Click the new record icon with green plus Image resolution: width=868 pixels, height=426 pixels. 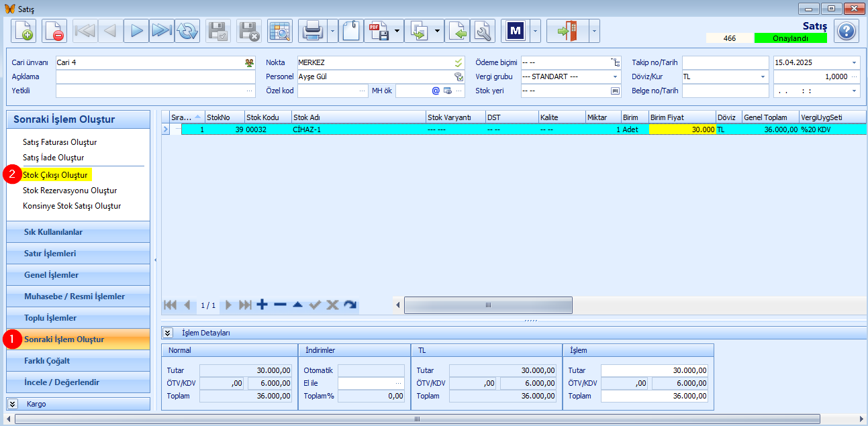23,31
